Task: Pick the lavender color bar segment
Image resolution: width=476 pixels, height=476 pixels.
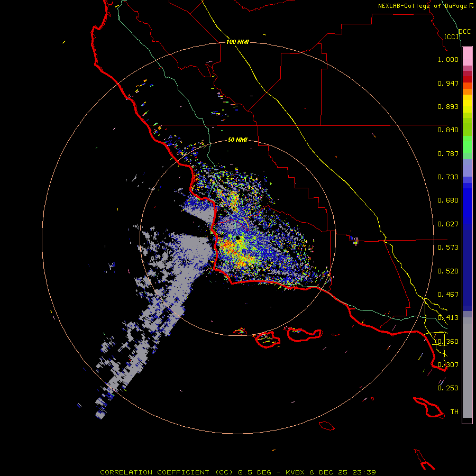Action: click(x=467, y=168)
